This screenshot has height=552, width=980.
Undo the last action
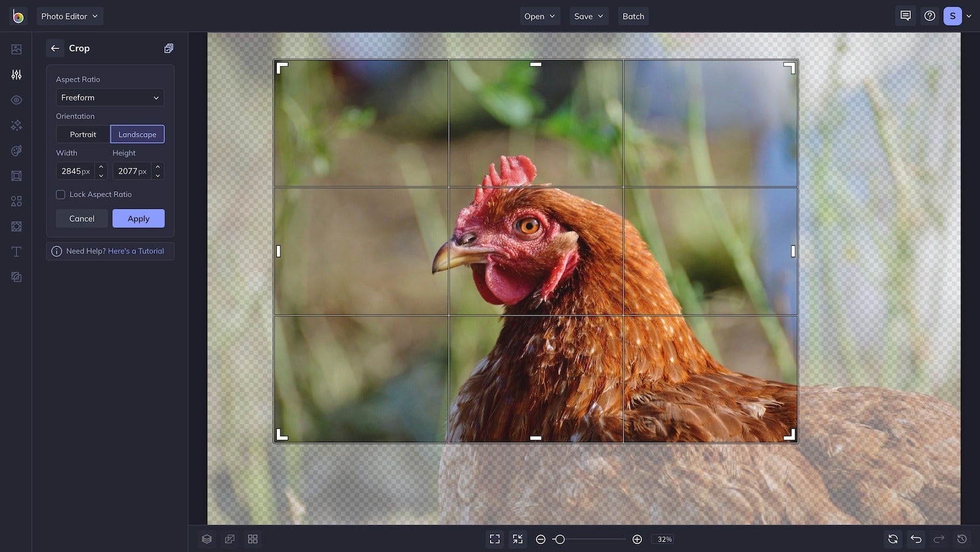tap(916, 539)
